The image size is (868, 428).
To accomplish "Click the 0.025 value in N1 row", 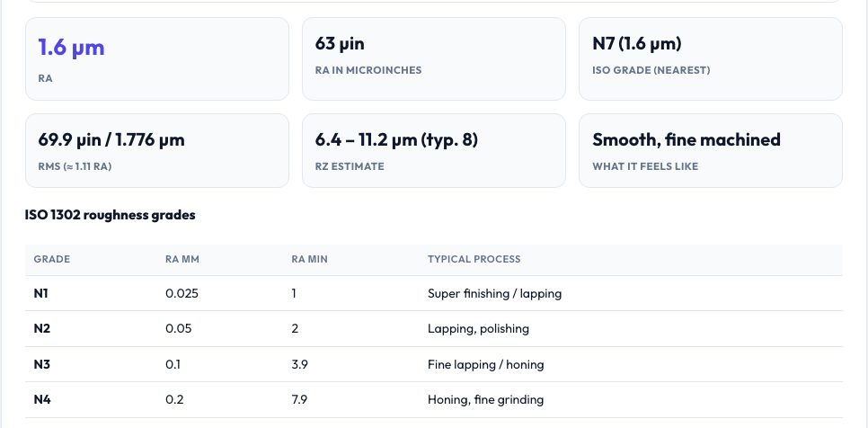I will coord(182,293).
